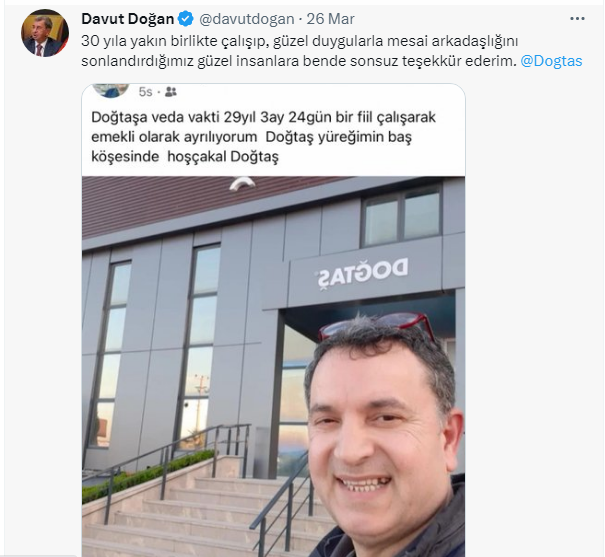Open the @Dogtas mention link
Viewport: 605px width, 557px height.
pyautogui.click(x=551, y=61)
